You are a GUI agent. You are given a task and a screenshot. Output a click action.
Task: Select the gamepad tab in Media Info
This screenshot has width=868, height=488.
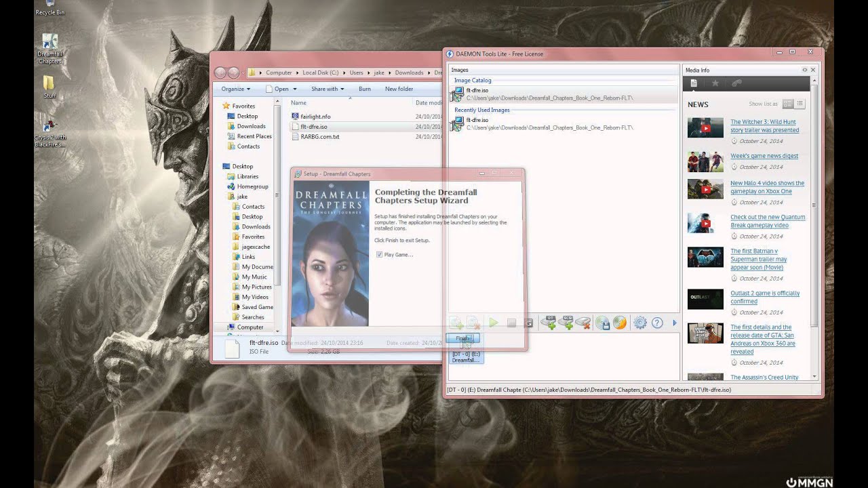pyautogui.click(x=736, y=83)
